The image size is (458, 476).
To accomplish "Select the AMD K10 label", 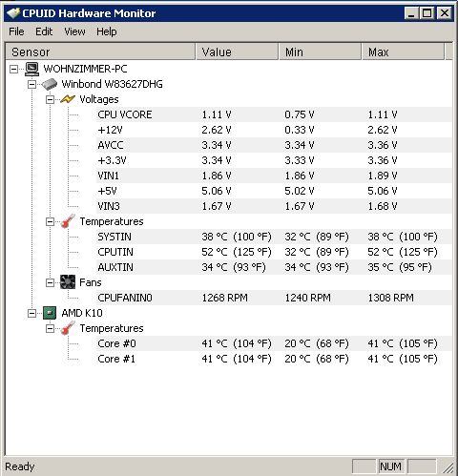I will [82, 313].
